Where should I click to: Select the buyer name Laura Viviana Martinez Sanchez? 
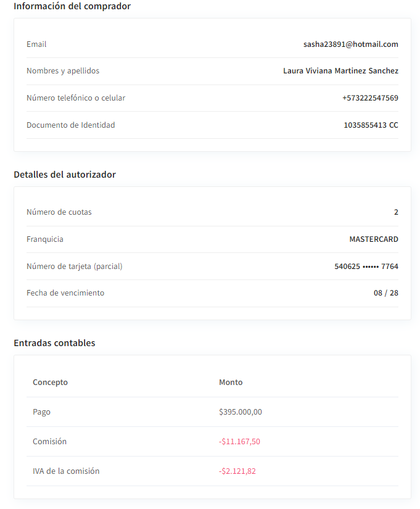tap(340, 71)
